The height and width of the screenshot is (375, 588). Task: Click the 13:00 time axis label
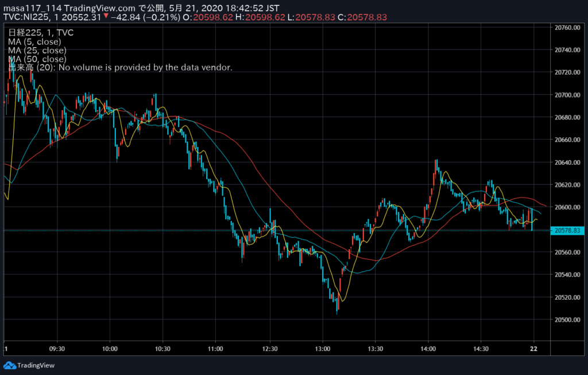click(323, 349)
